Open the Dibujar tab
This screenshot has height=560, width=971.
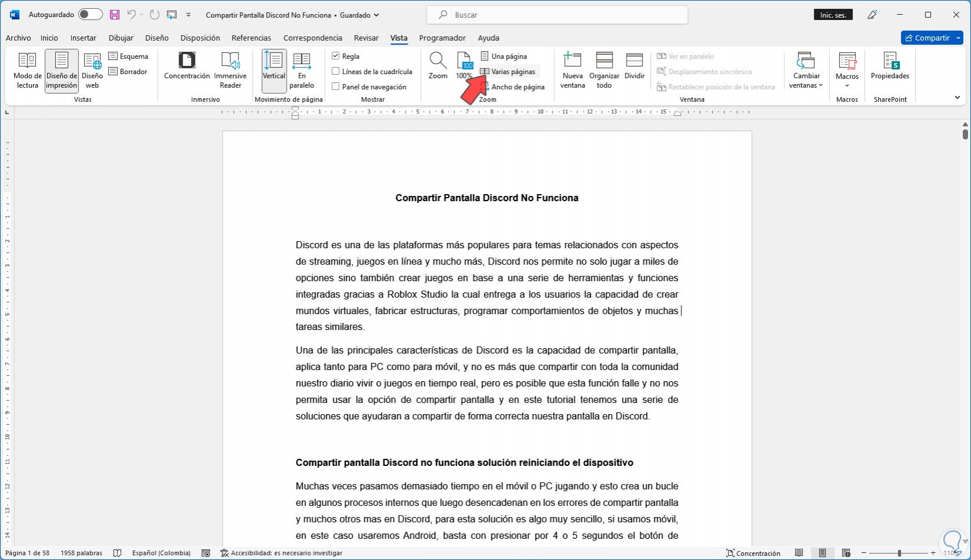[121, 38]
